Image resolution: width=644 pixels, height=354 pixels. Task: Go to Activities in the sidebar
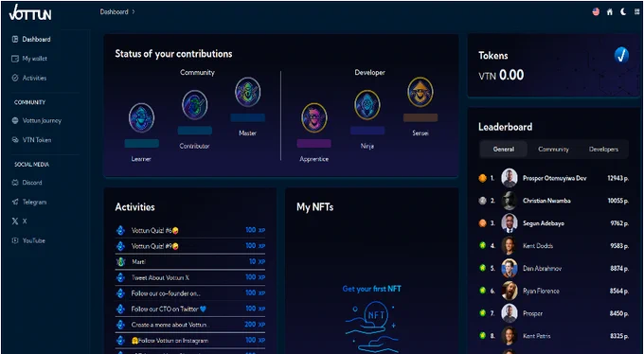click(29, 78)
